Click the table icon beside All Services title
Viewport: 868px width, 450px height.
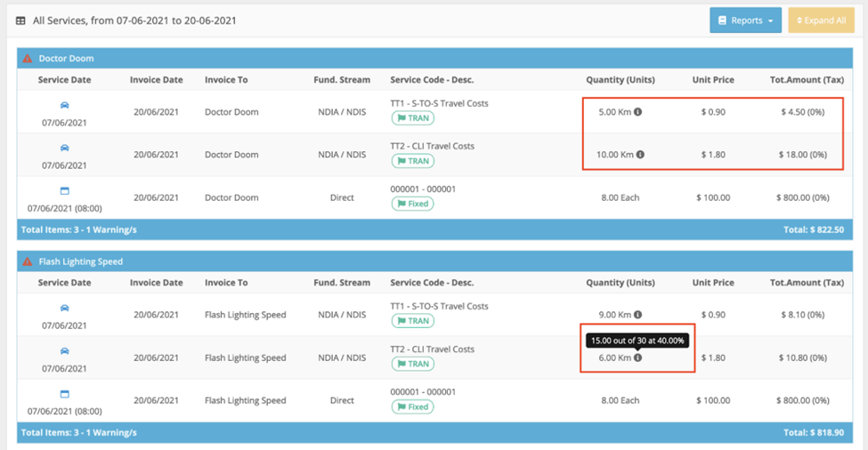pyautogui.click(x=20, y=20)
